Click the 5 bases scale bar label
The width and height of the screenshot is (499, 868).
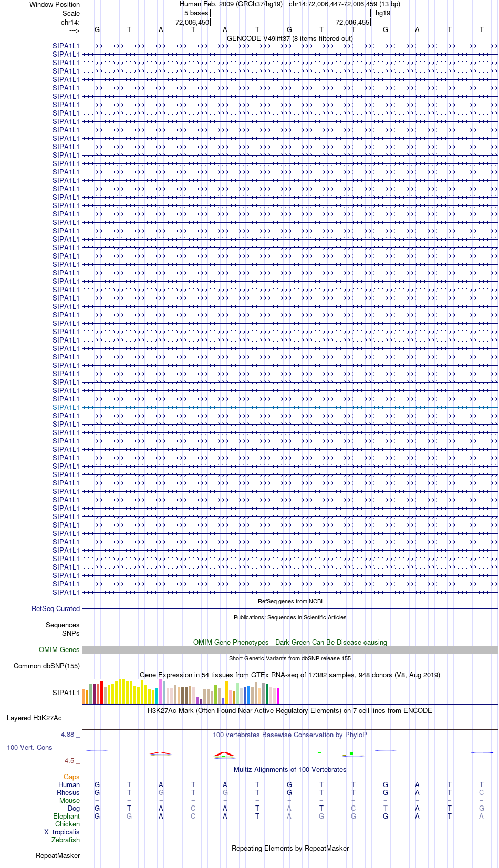point(196,13)
